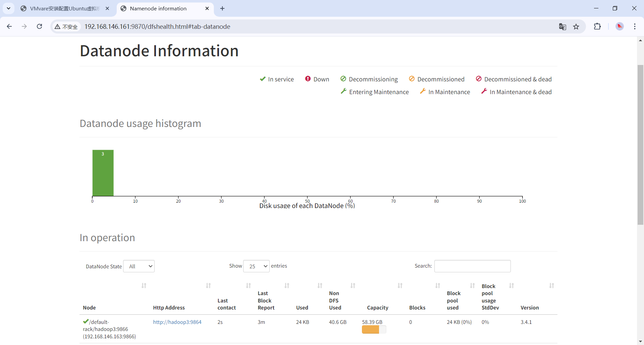Close the VMware Ubuntu tab
This screenshot has height=345, width=644.
click(x=107, y=8)
